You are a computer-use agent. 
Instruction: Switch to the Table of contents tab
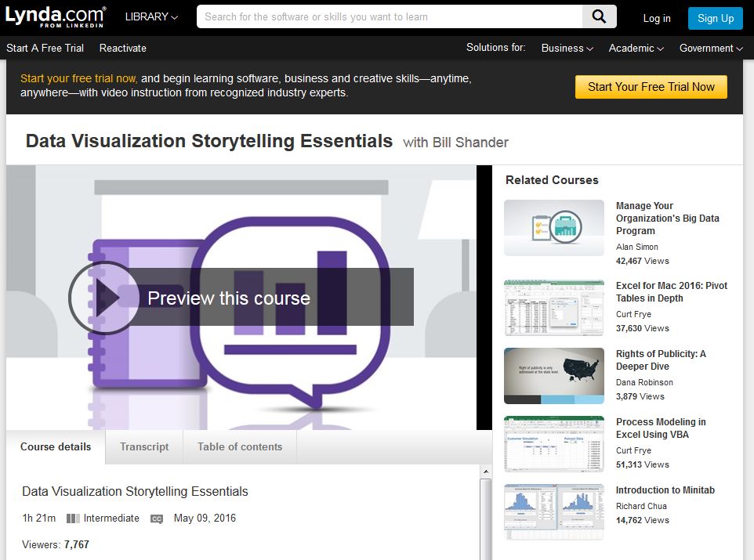click(240, 447)
